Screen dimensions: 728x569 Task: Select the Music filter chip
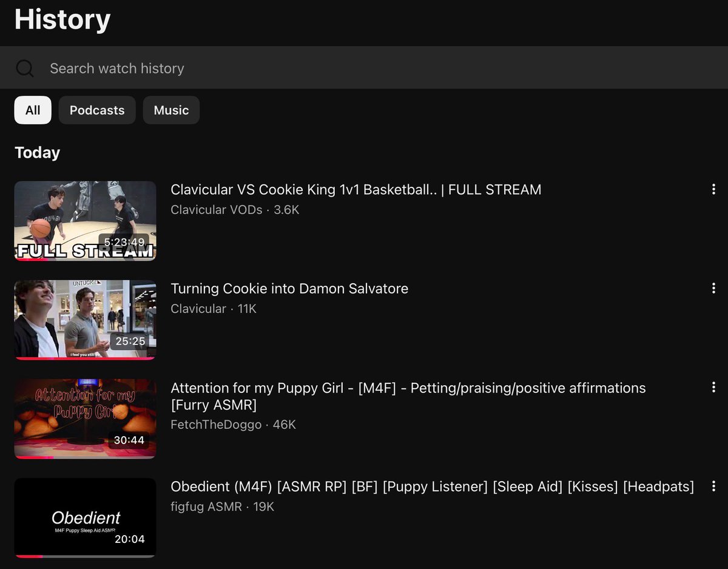(x=171, y=110)
